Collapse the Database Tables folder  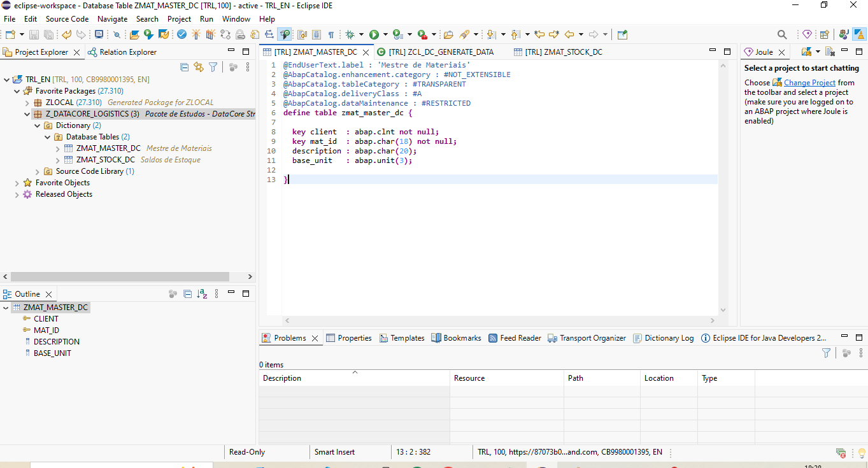(48, 137)
